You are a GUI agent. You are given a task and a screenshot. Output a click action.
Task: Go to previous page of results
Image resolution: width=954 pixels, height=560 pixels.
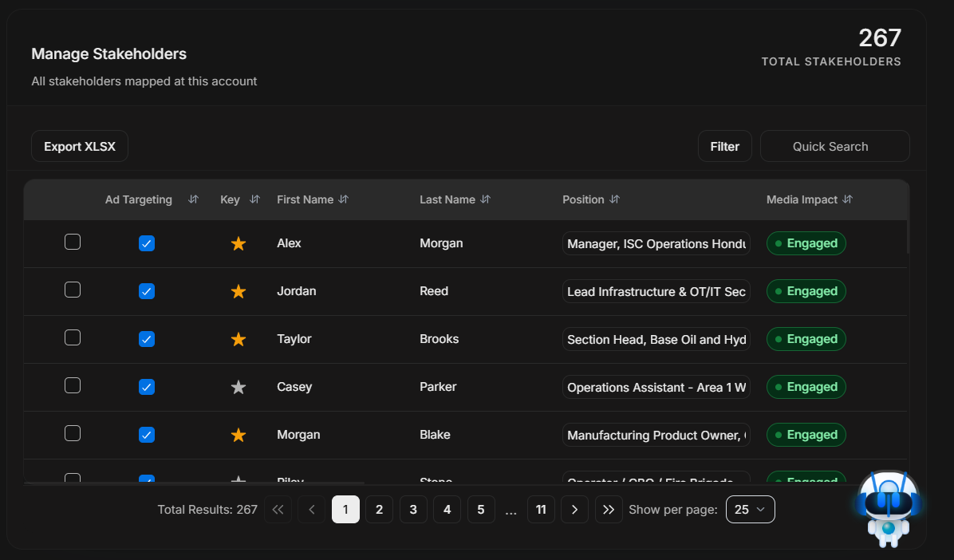coord(312,510)
